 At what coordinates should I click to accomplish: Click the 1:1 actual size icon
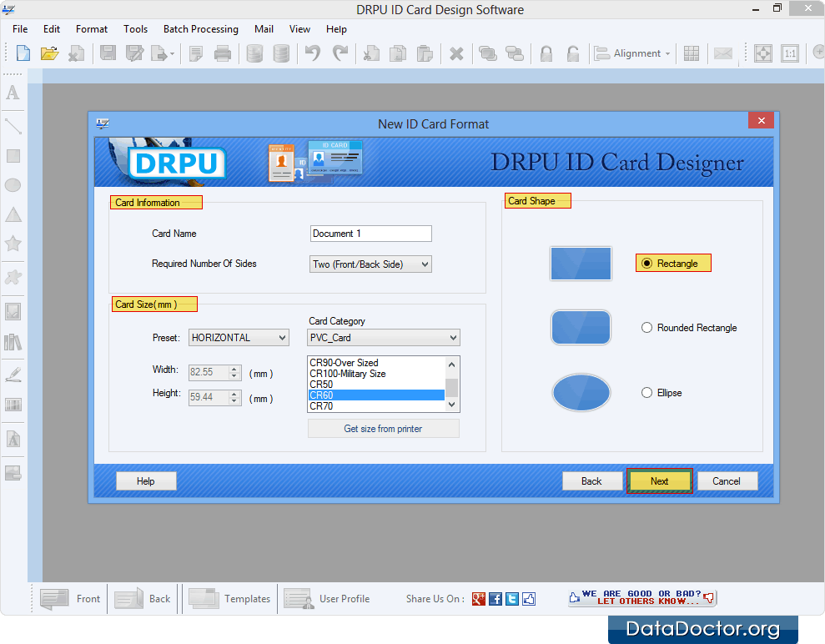[x=790, y=53]
